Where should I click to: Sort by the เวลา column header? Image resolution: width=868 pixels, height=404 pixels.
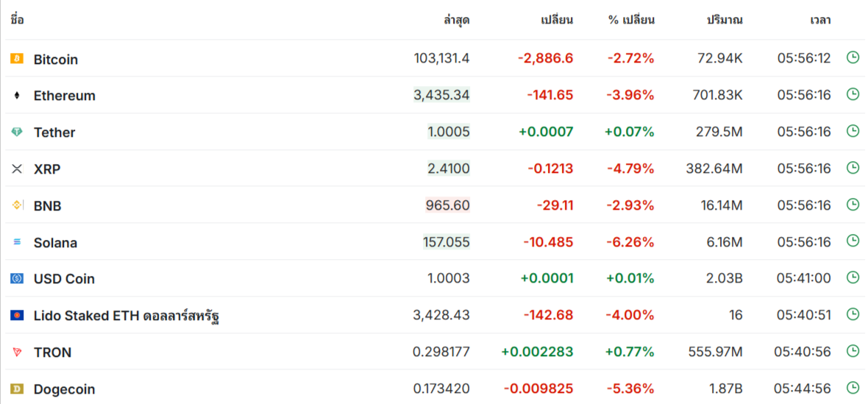tap(820, 20)
